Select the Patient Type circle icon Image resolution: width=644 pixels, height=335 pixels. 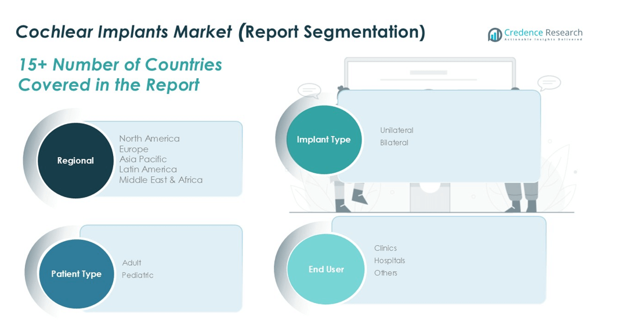point(76,274)
